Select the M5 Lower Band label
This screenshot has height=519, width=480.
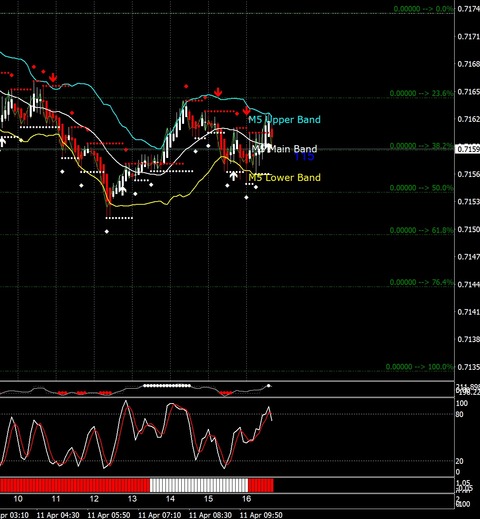(x=284, y=177)
